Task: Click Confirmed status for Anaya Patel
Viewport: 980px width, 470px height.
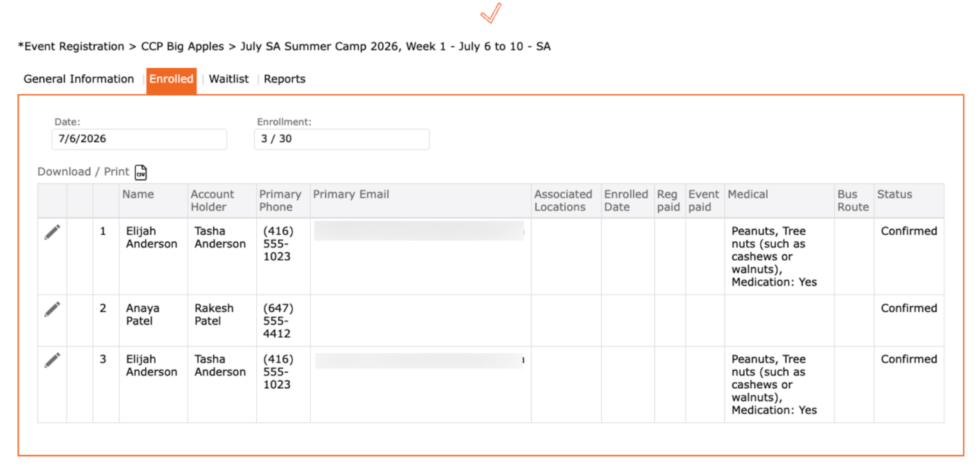Action: [909, 308]
